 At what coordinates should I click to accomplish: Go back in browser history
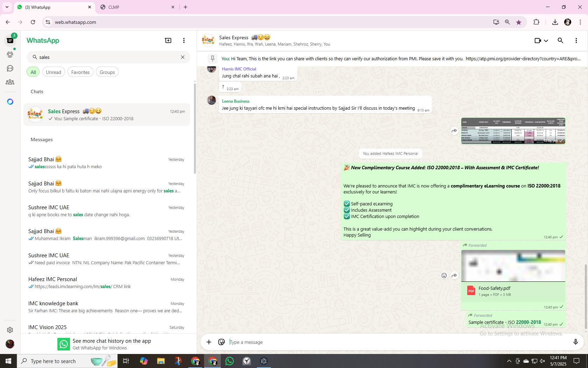[x=8, y=22]
